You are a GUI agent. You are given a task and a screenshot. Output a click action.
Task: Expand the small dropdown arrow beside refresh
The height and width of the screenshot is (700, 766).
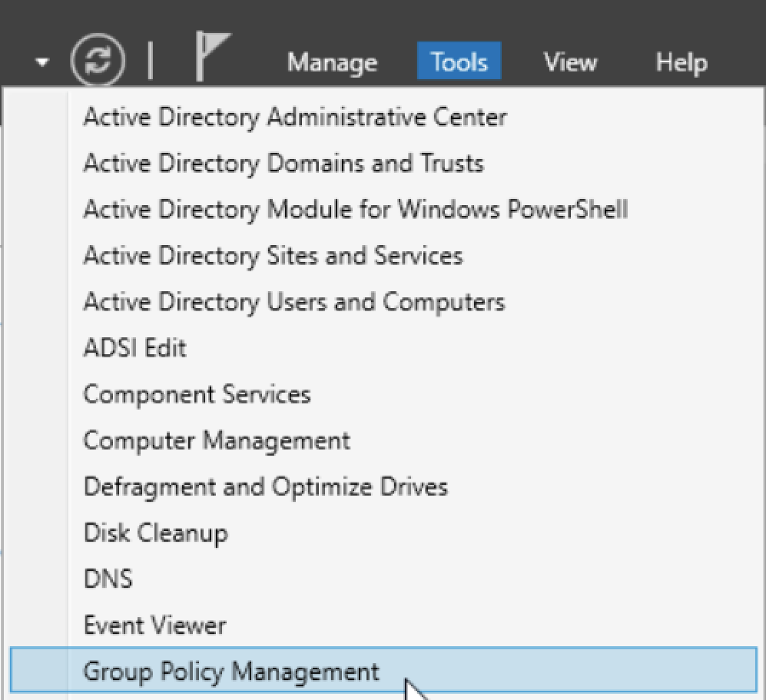(42, 62)
